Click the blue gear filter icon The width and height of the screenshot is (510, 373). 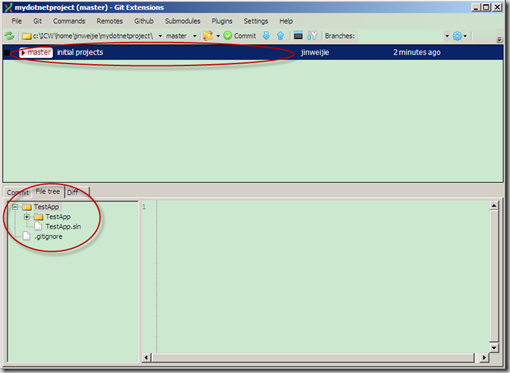[457, 36]
